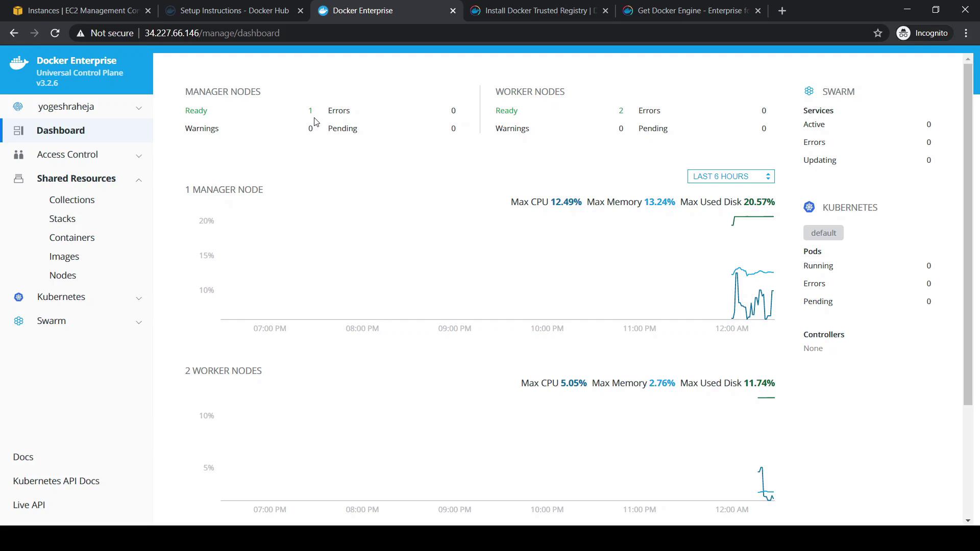Click the Access Control people icon

18,155
